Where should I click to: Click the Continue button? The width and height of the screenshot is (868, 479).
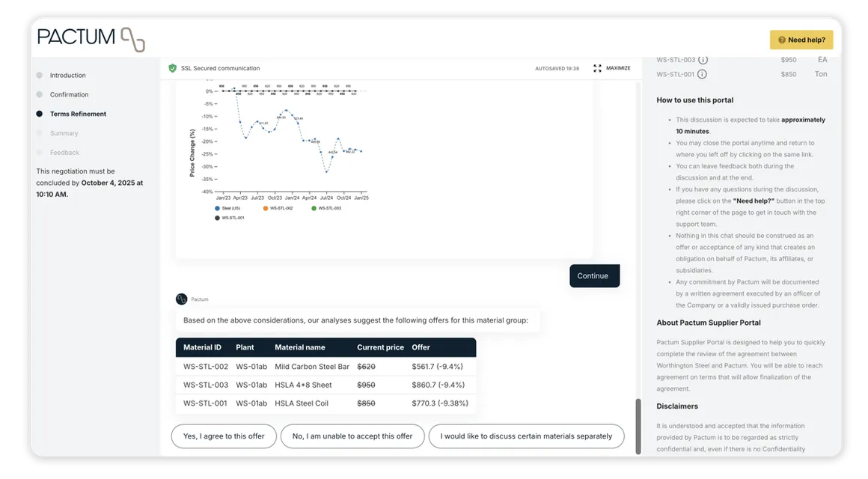595,275
